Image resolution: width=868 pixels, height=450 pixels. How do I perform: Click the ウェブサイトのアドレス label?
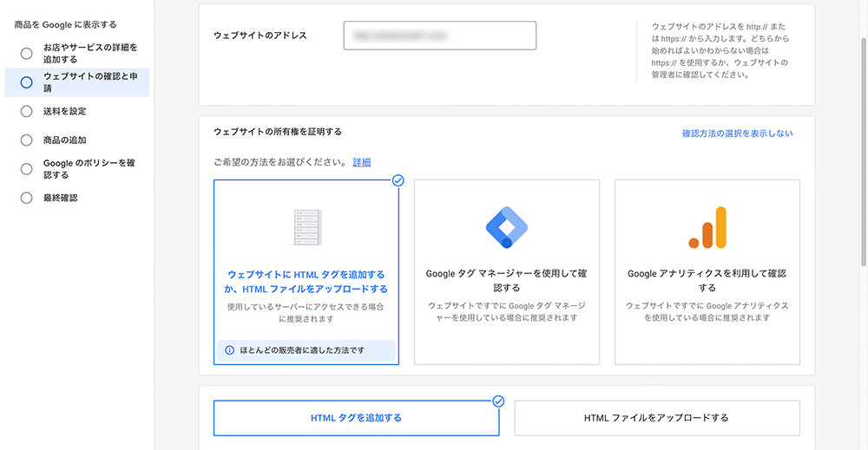[x=260, y=36]
